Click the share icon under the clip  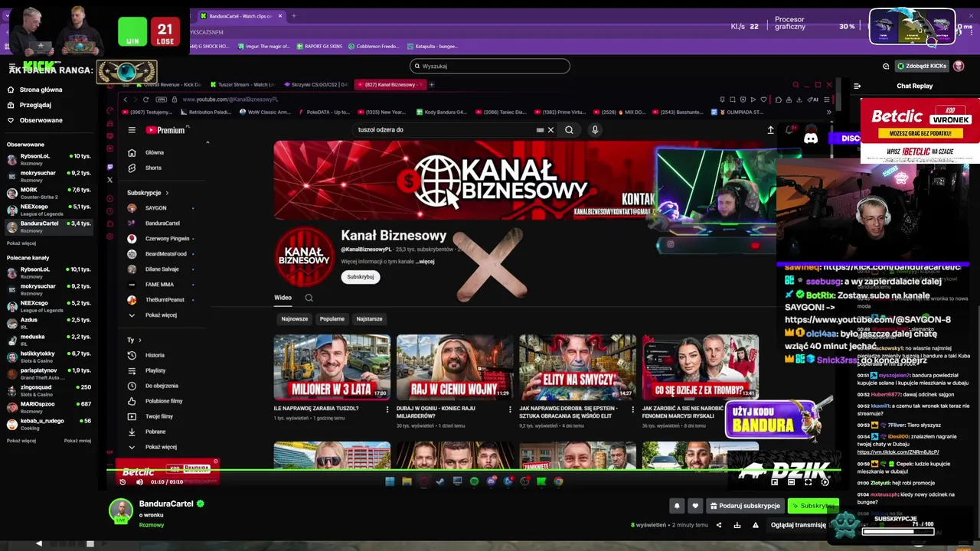pyautogui.click(x=718, y=525)
